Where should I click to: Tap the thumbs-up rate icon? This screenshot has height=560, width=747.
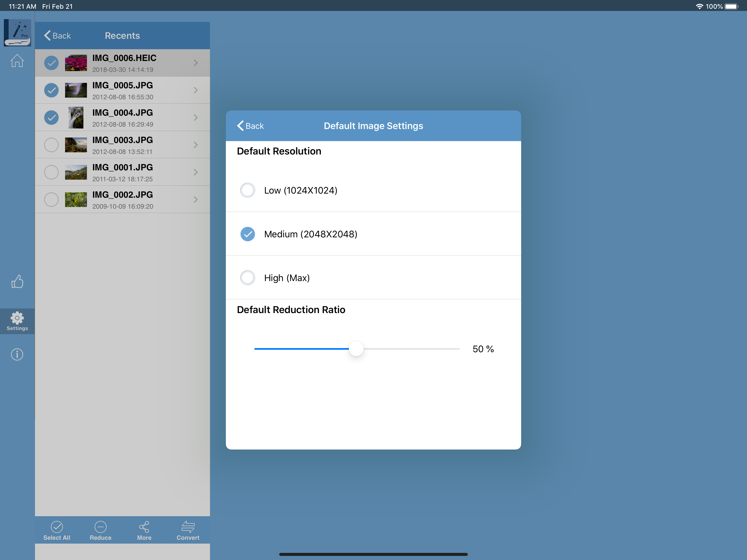coord(17,281)
